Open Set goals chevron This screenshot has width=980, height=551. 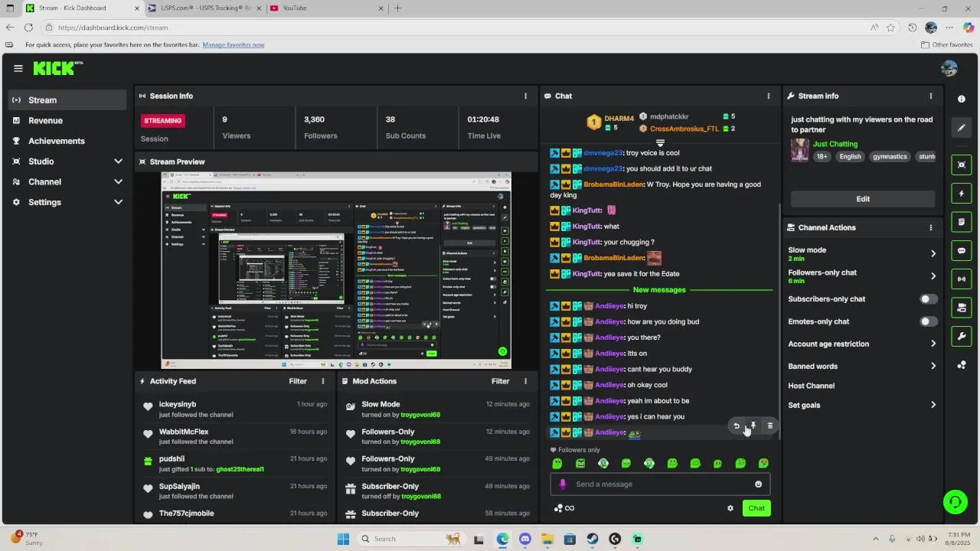click(x=933, y=405)
